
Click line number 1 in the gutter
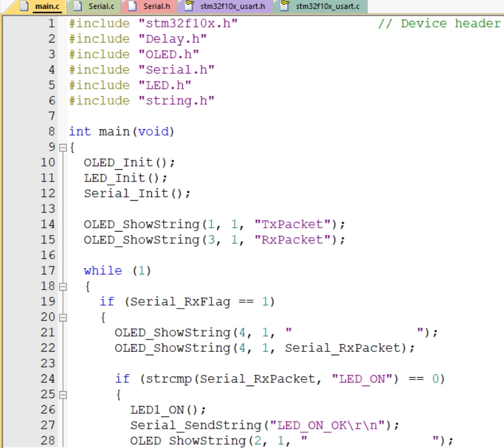51,24
